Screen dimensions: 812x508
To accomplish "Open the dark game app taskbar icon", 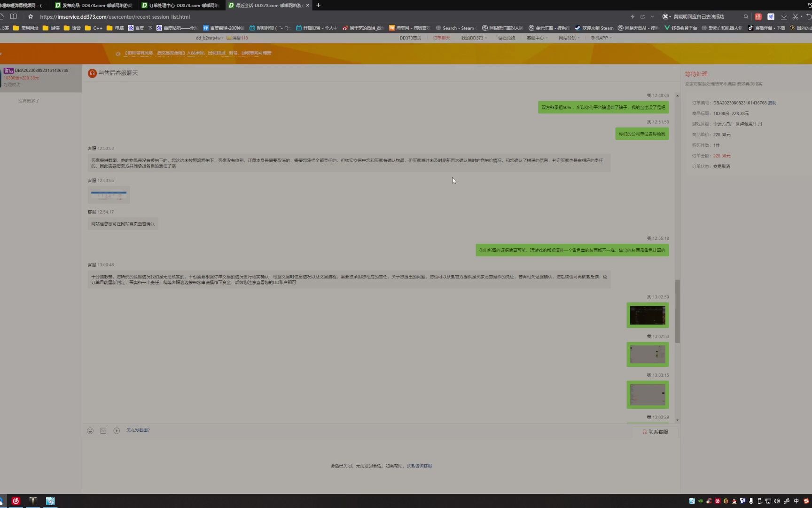I will coord(33,501).
